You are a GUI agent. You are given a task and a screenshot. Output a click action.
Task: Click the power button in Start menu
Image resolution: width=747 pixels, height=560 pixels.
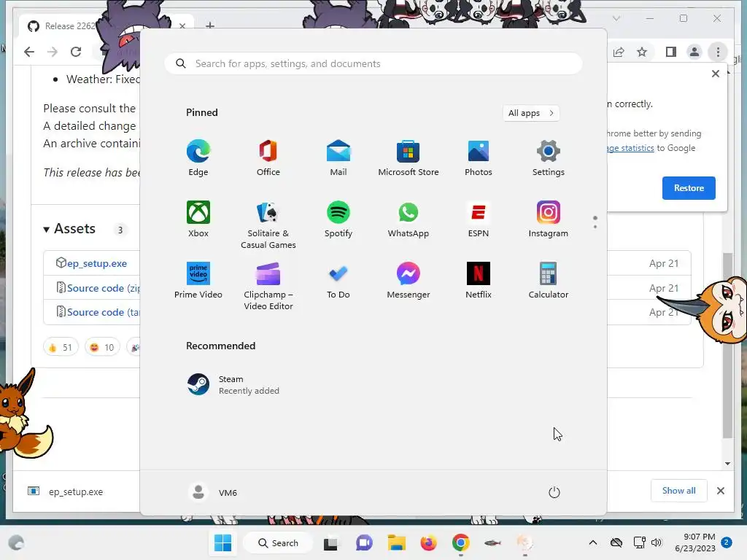(554, 492)
